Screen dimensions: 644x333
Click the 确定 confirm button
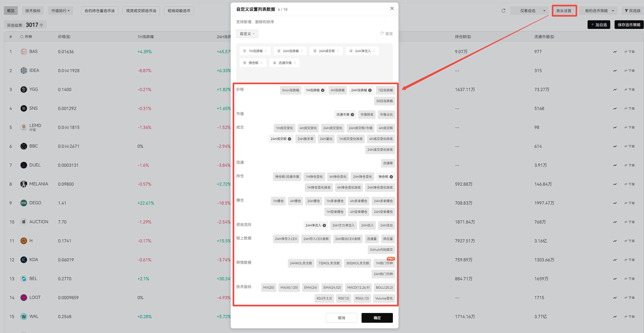coord(377,318)
